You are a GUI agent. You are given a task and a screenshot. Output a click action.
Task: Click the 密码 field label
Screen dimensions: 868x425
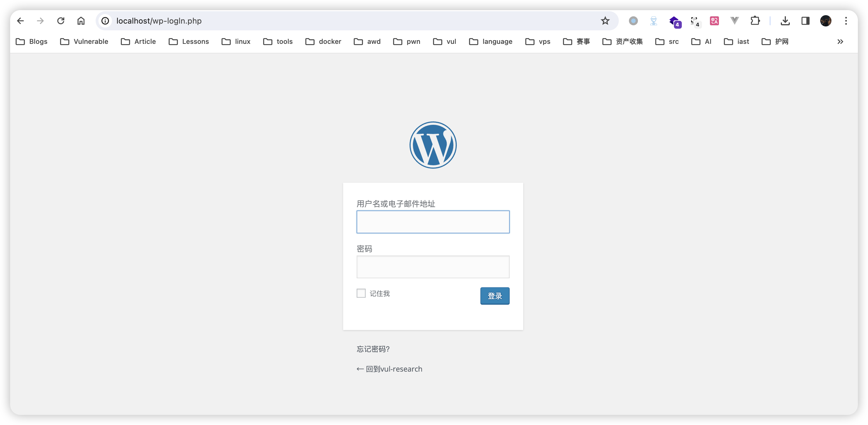pyautogui.click(x=365, y=249)
